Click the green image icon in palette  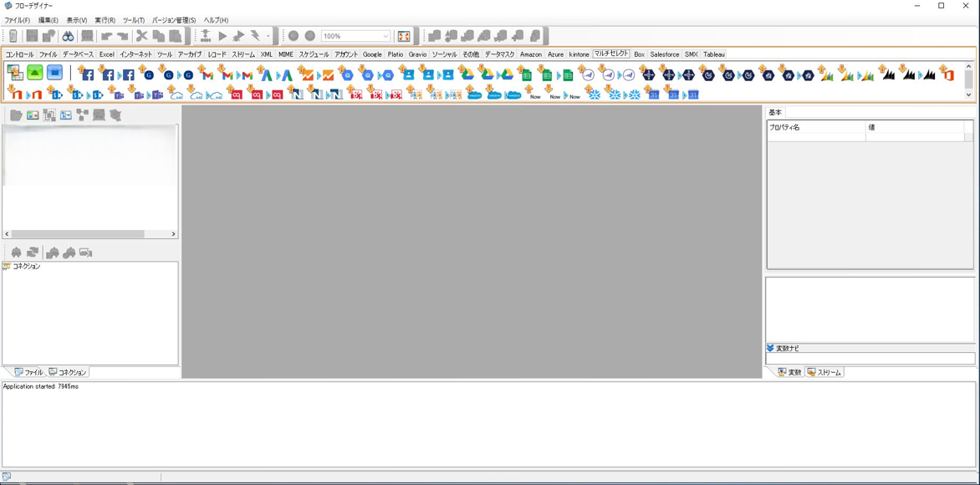pyautogui.click(x=35, y=73)
